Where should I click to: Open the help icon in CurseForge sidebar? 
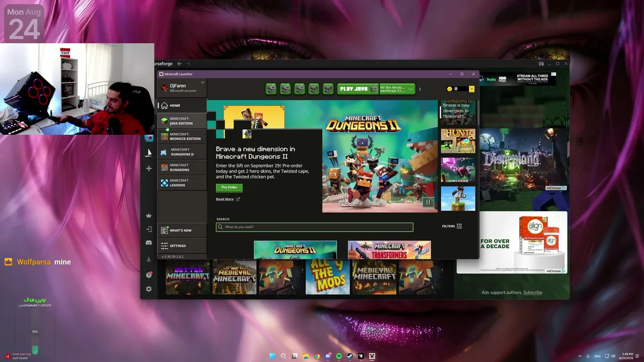point(148,275)
